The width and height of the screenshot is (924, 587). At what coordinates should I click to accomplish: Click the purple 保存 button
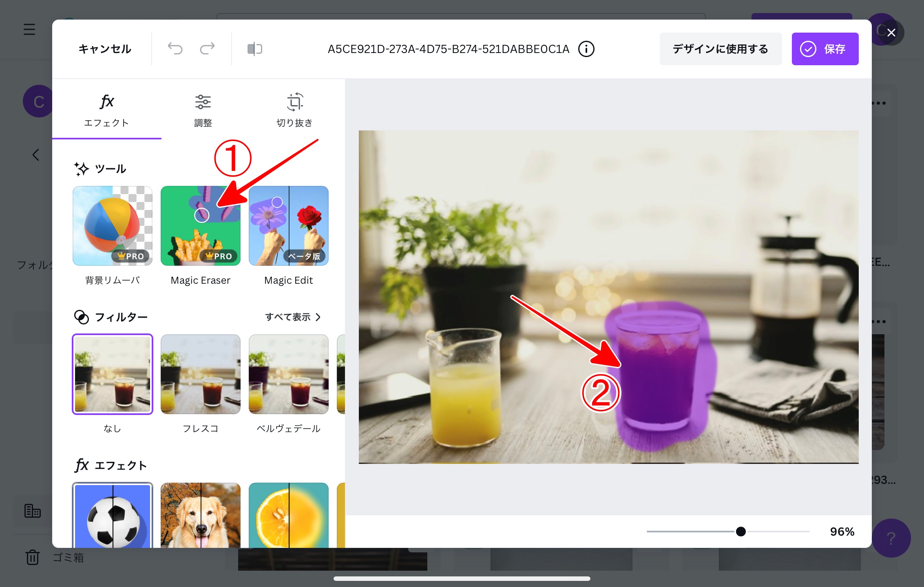tap(825, 49)
